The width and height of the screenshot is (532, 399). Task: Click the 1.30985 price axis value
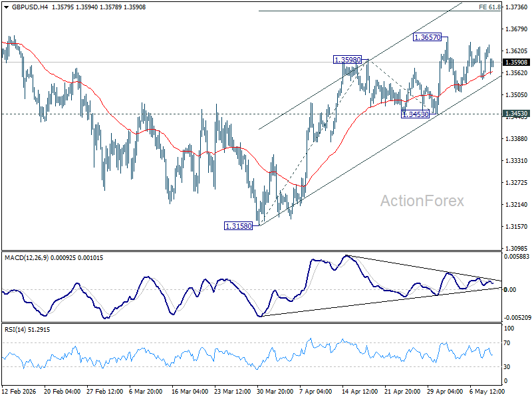[x=517, y=249]
